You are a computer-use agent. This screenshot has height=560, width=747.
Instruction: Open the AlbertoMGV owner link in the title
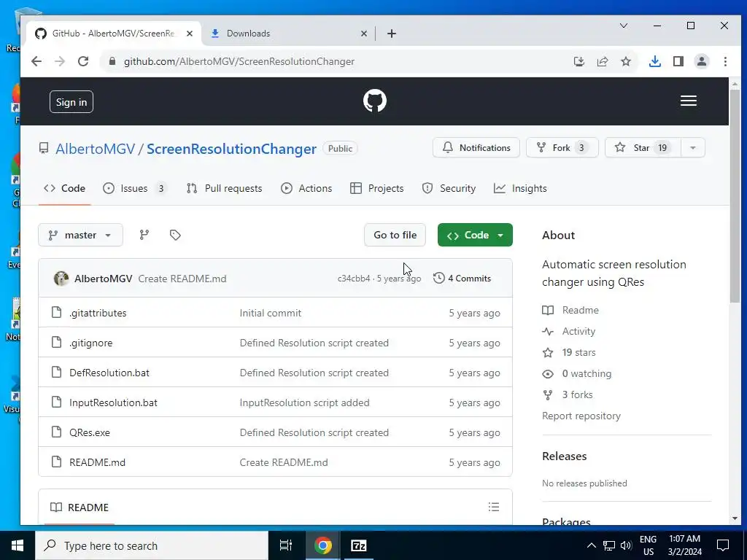(96, 149)
